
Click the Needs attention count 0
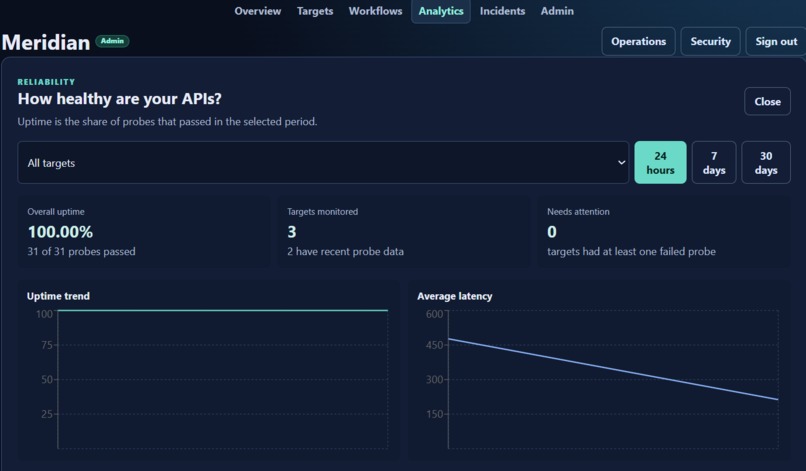552,232
